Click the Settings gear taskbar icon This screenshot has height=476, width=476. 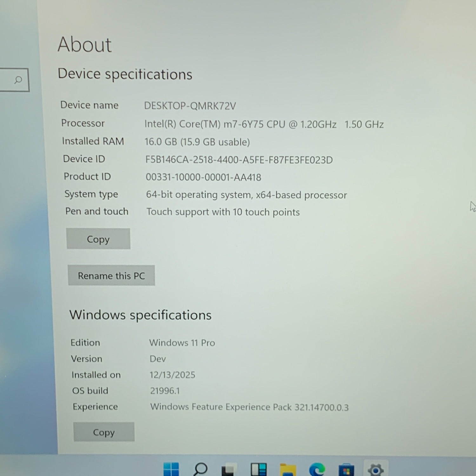[375, 470]
